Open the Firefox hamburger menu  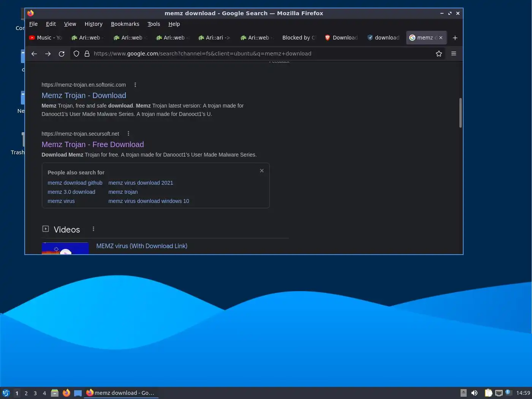tap(454, 54)
